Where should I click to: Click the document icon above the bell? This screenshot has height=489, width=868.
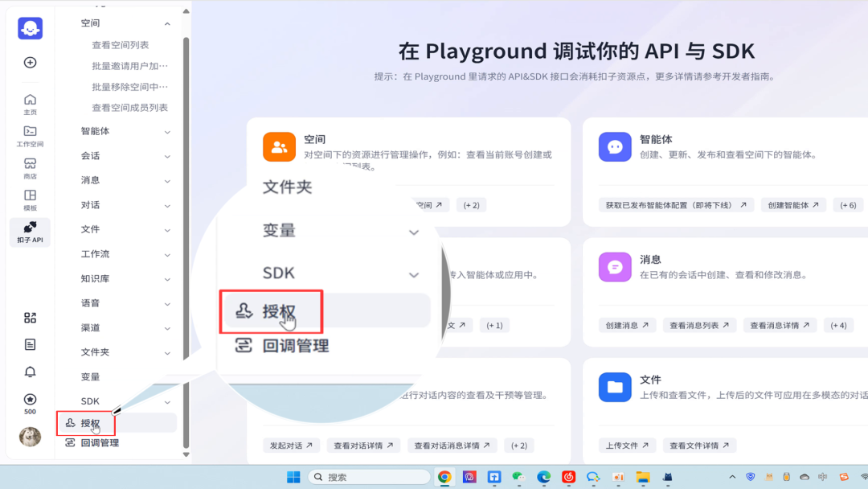30,344
